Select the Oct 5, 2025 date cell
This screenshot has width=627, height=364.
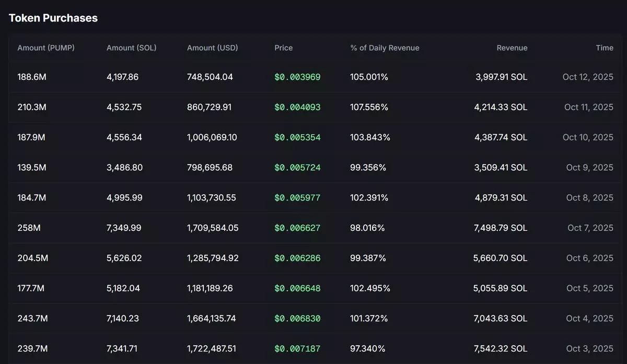(x=589, y=288)
